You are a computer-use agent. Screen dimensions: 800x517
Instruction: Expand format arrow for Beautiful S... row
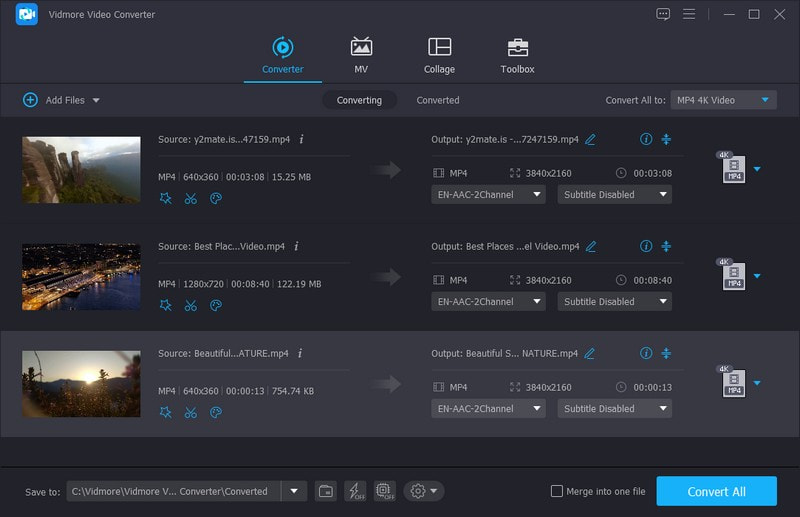[x=757, y=383]
